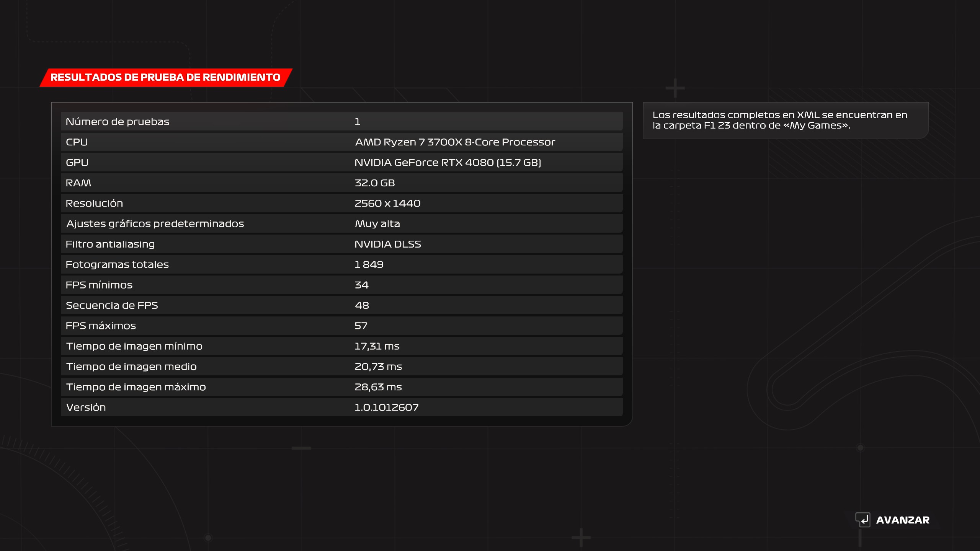Select the Secuencia de FPS row
980x551 pixels.
click(x=341, y=305)
